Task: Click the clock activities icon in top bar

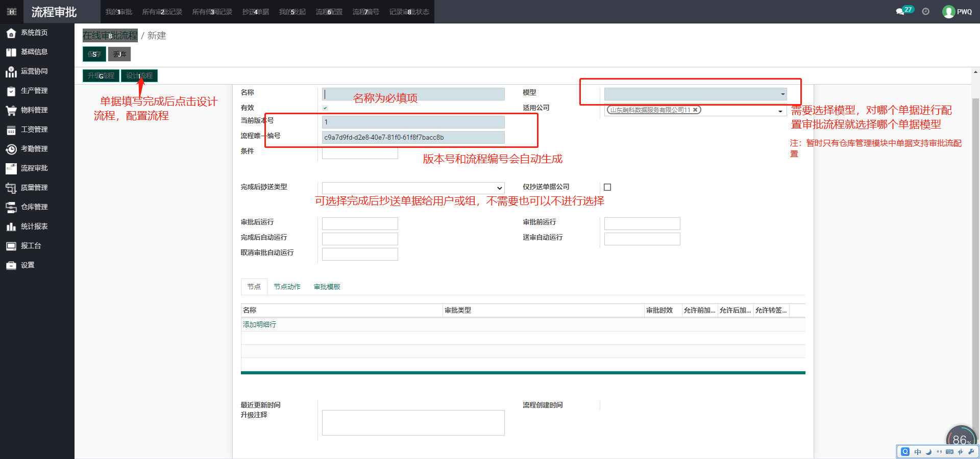Action: (925, 12)
